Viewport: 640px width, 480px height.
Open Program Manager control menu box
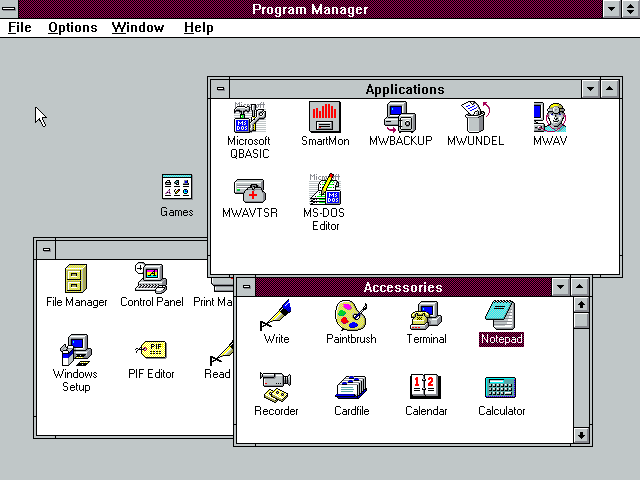[9, 9]
